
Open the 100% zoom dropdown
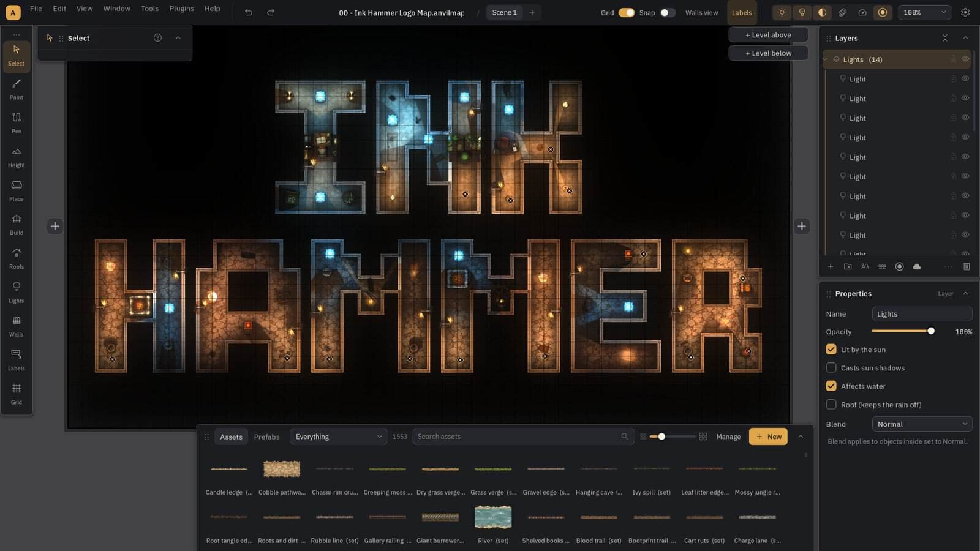coord(924,12)
